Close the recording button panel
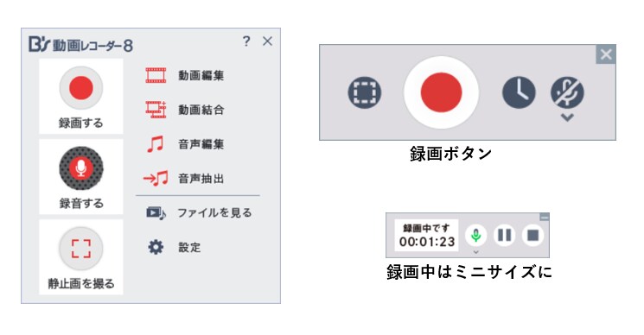The image size is (644, 335). pos(606,54)
